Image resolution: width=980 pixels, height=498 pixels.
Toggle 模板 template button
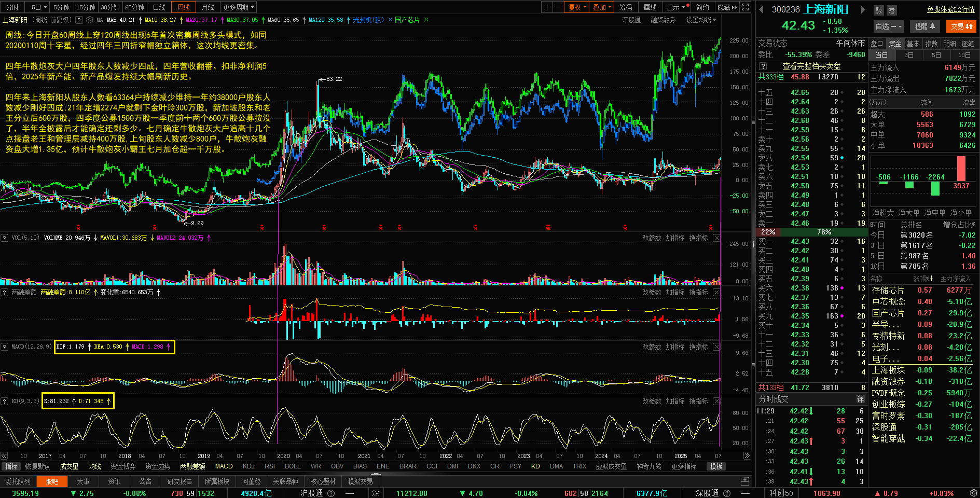(x=716, y=466)
